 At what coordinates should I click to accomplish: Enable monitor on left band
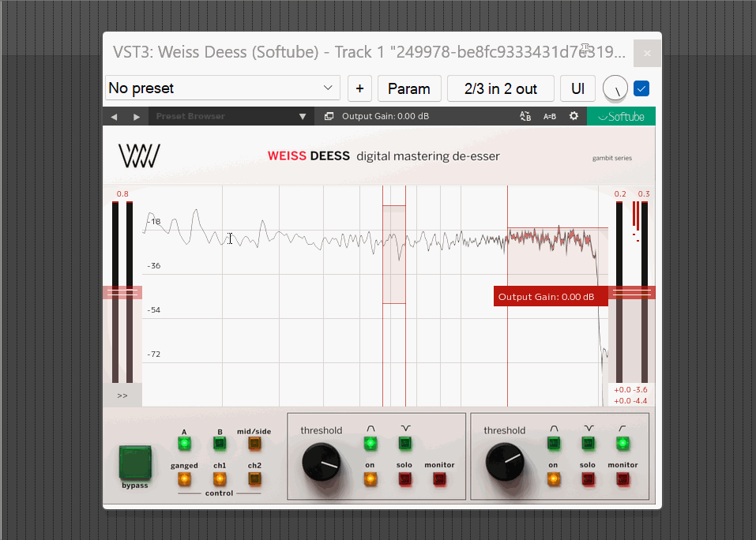(x=440, y=479)
